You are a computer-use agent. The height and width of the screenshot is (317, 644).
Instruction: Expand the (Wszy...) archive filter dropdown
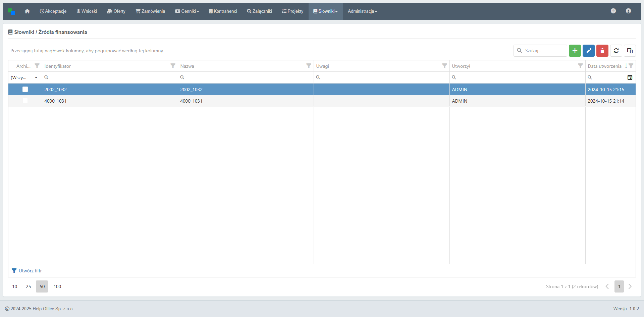click(x=36, y=77)
